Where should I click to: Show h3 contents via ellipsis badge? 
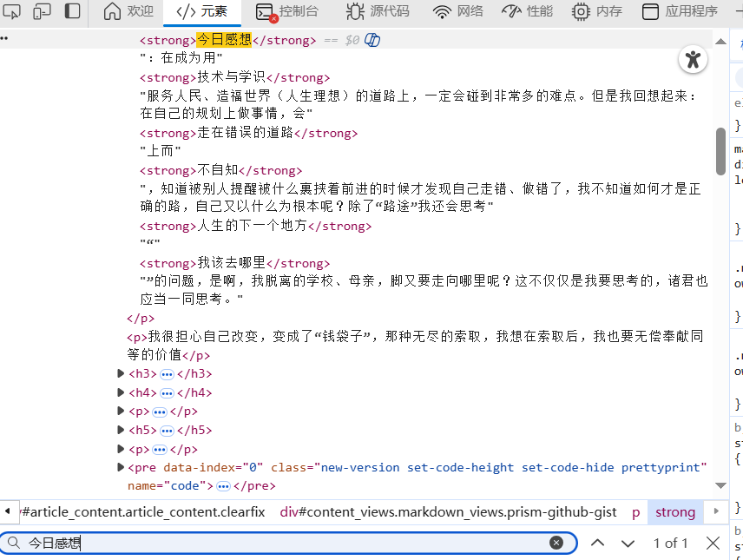[167, 374]
